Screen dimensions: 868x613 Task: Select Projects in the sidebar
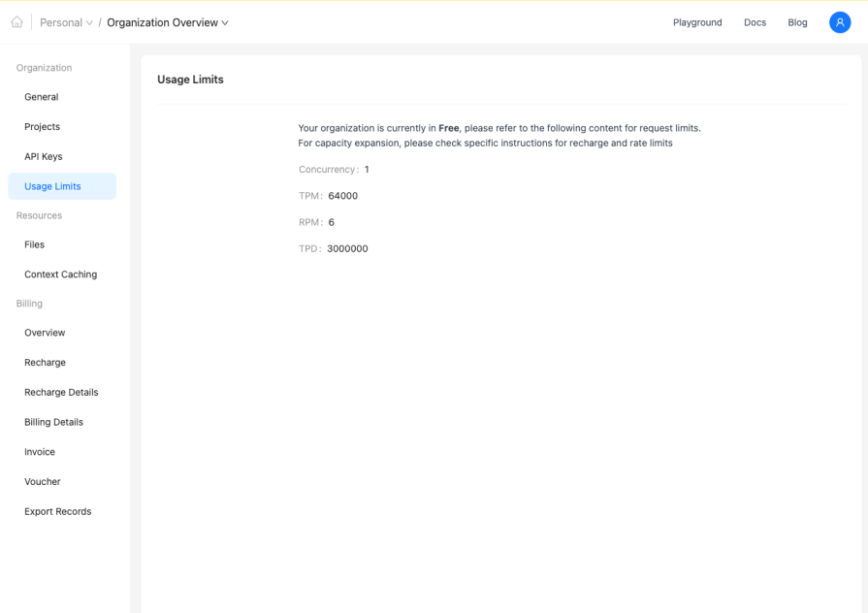point(62,127)
